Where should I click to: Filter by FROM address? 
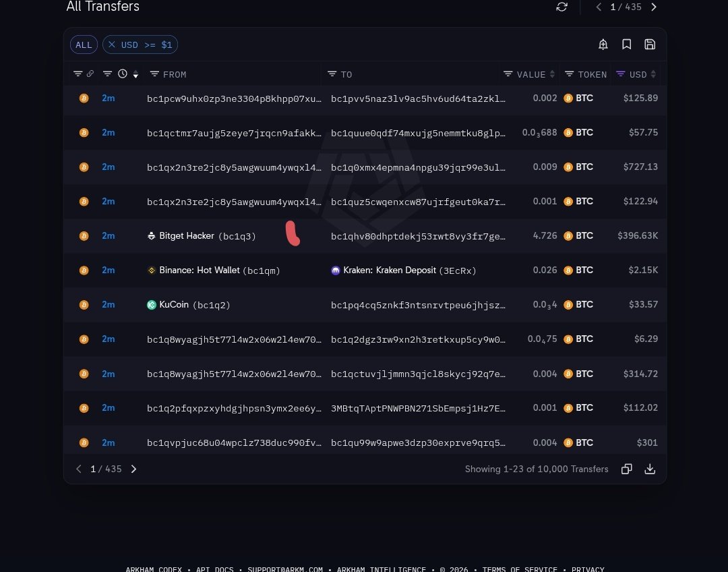tap(154, 74)
